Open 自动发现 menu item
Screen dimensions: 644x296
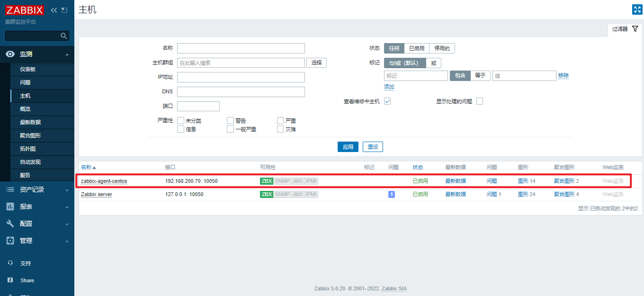(x=42, y=162)
